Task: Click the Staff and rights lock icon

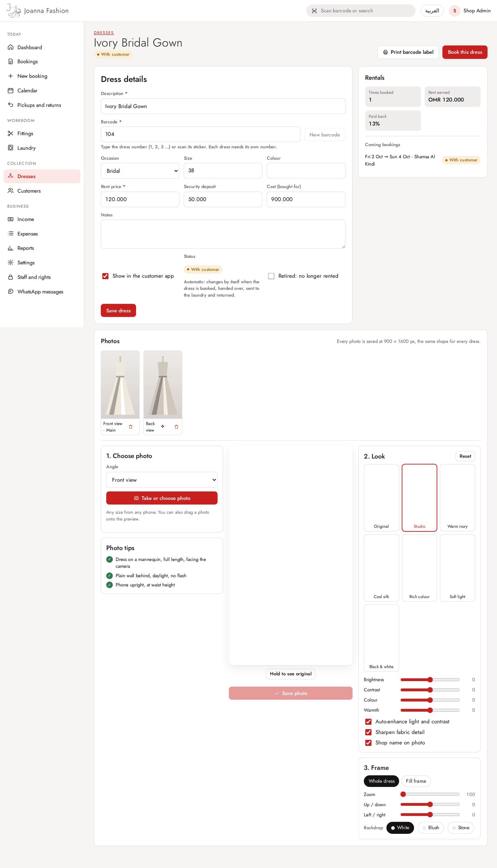Action: pyautogui.click(x=11, y=277)
